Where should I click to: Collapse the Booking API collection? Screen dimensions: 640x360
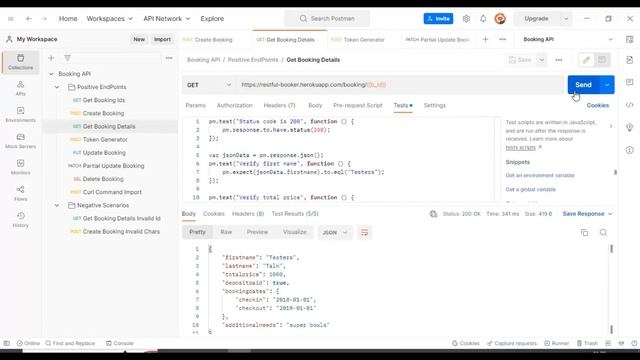click(51, 74)
